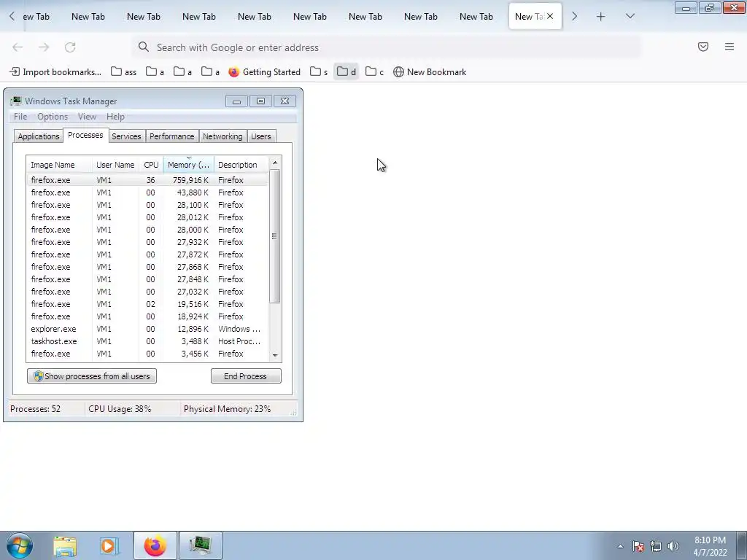This screenshot has height=560, width=747.
Task: Expand the List all tabs chevron
Action: click(630, 16)
